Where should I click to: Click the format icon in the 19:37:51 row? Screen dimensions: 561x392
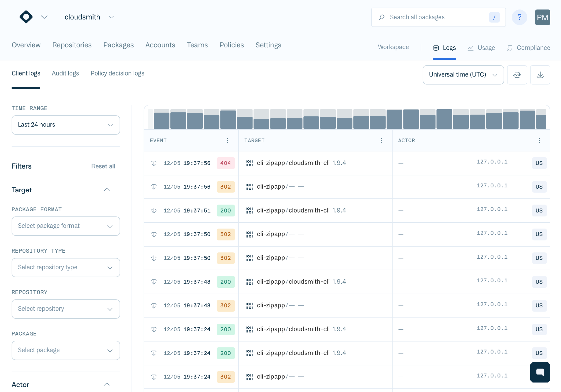tap(249, 211)
